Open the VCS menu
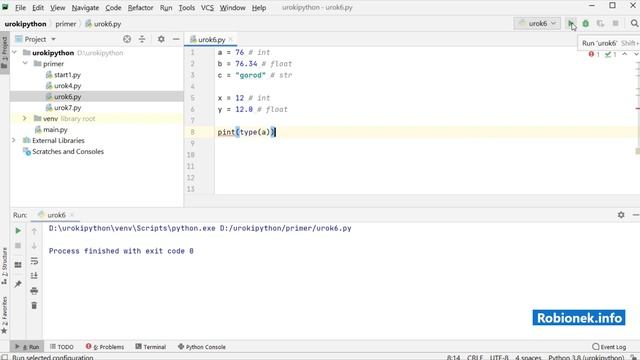 (x=207, y=7)
